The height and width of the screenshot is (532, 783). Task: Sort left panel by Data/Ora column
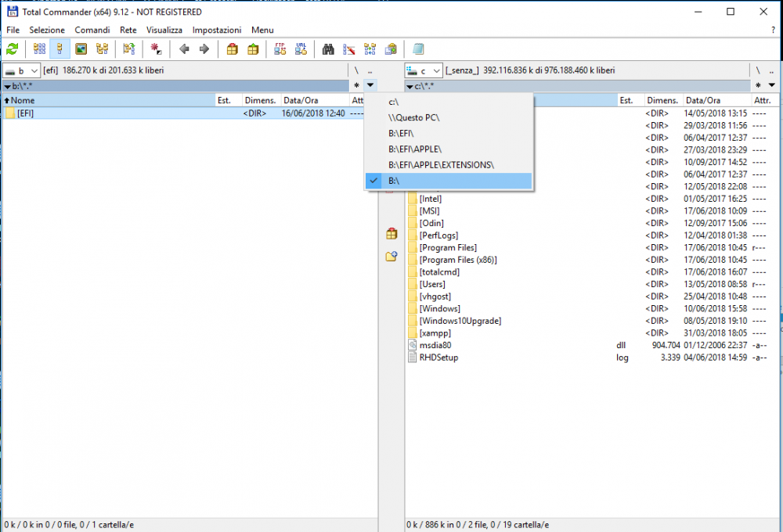click(x=315, y=100)
